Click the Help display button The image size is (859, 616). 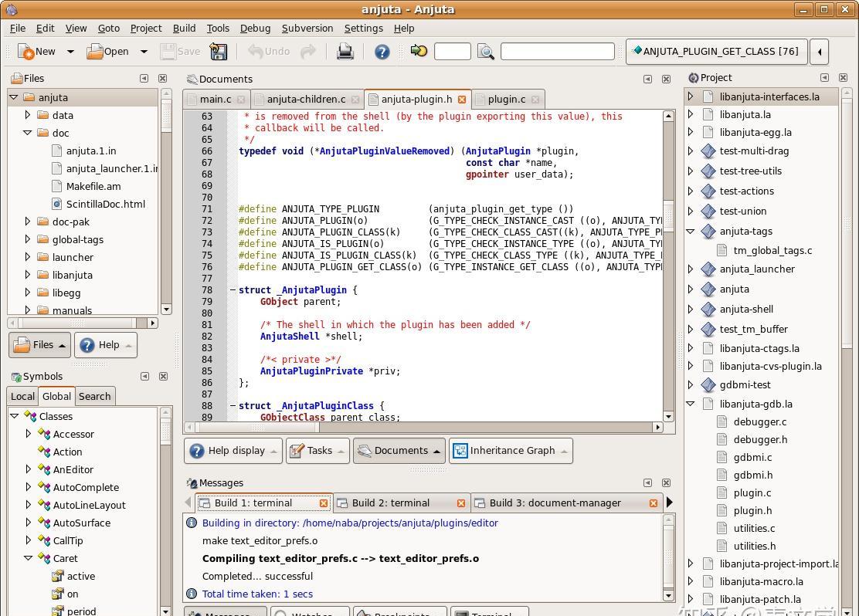coord(233,451)
